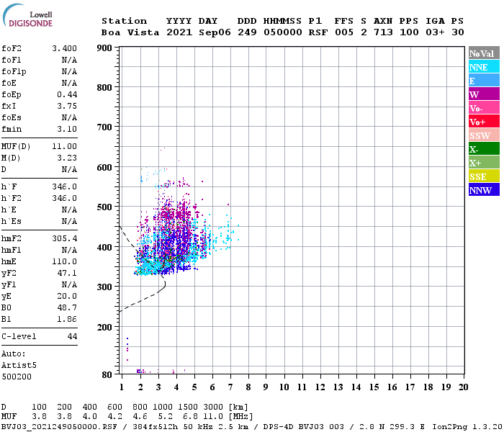Viewport: 504px width, 432px height.
Task: Click the BVJ03_2021249050000.RSF file name
Action: point(60,427)
